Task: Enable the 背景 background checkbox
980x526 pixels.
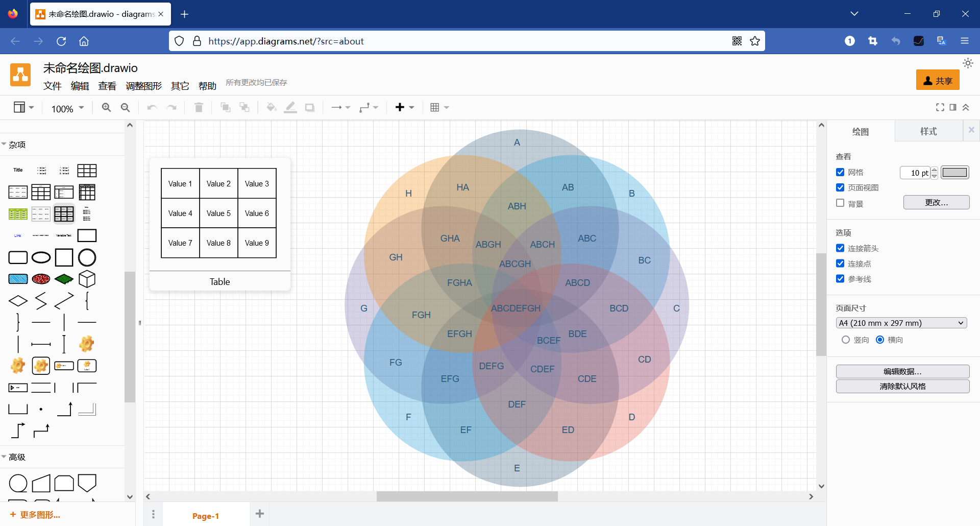Action: [840, 203]
